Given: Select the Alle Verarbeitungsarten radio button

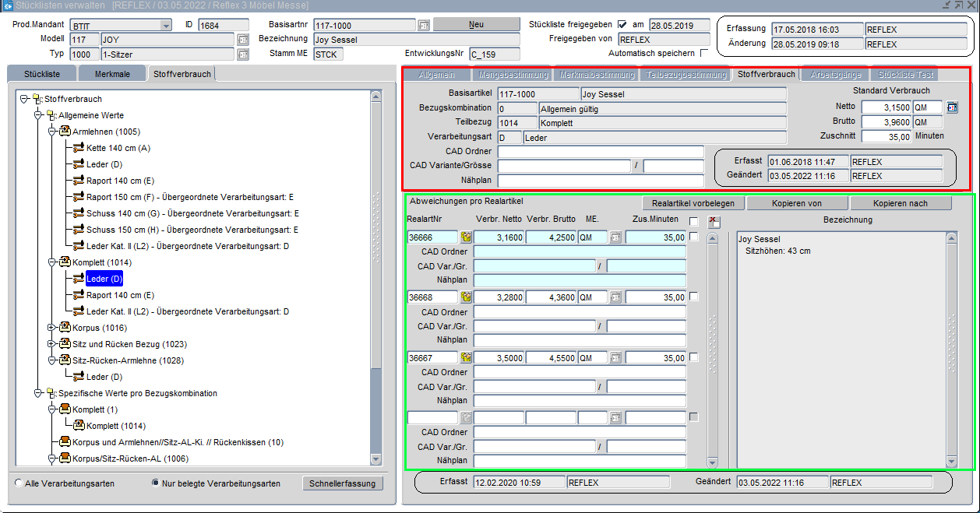Looking at the screenshot, I should (19, 483).
